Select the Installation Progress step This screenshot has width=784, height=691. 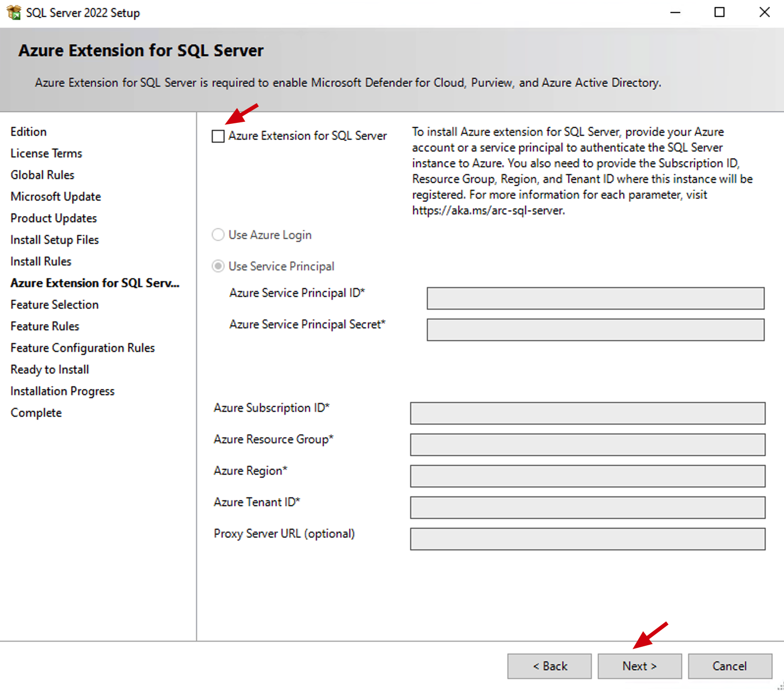point(62,391)
